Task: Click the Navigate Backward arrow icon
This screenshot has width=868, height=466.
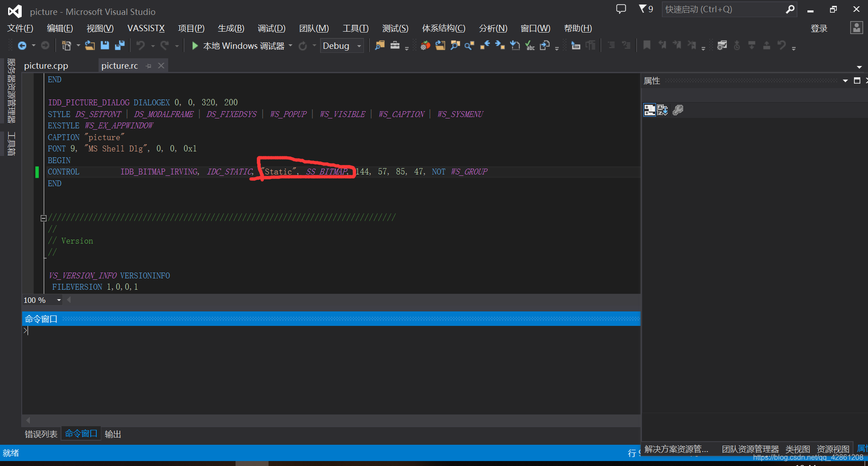Action: [22, 46]
